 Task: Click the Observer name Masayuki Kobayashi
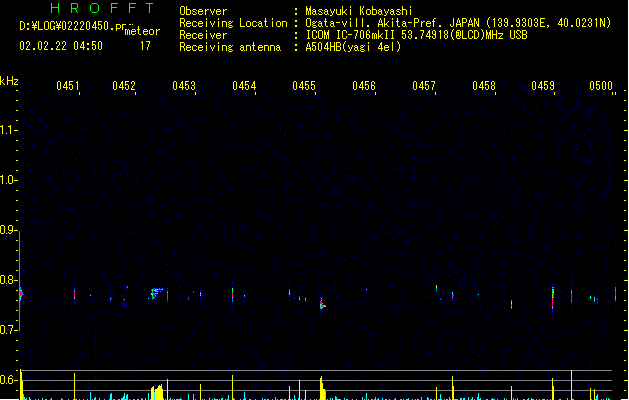point(359,11)
